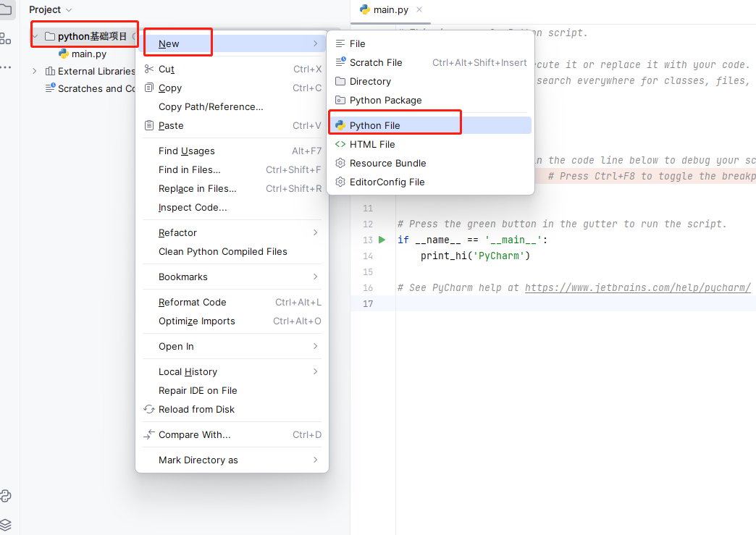Switch to the main.py editor tab
Viewport: 756px width, 535px height.
click(x=390, y=9)
